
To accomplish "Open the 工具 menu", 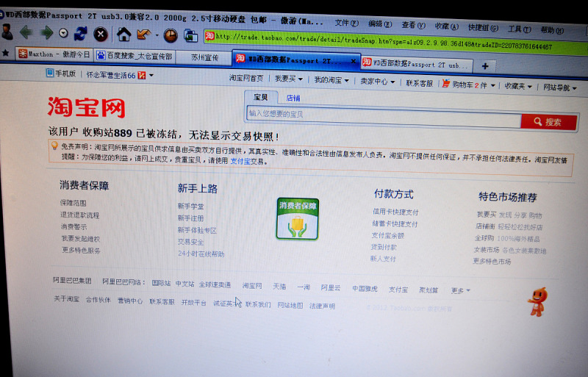I will pyautogui.click(x=520, y=29).
